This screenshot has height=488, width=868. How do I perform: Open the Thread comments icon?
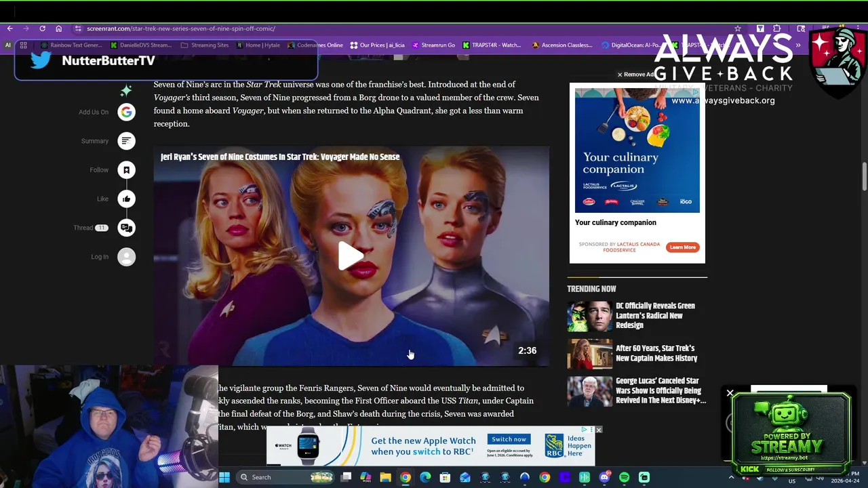point(126,228)
